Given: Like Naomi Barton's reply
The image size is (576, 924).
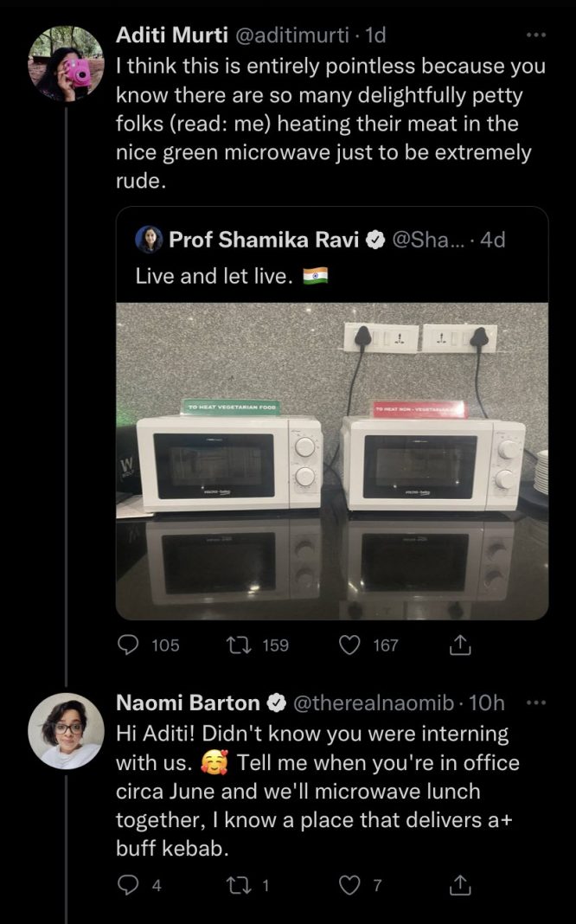Looking at the screenshot, I should (350, 884).
